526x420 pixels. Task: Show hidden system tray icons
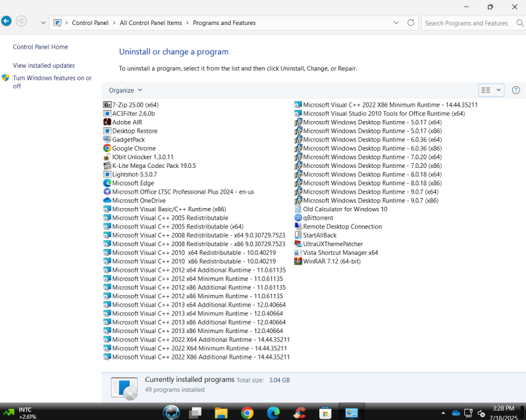pos(443,413)
